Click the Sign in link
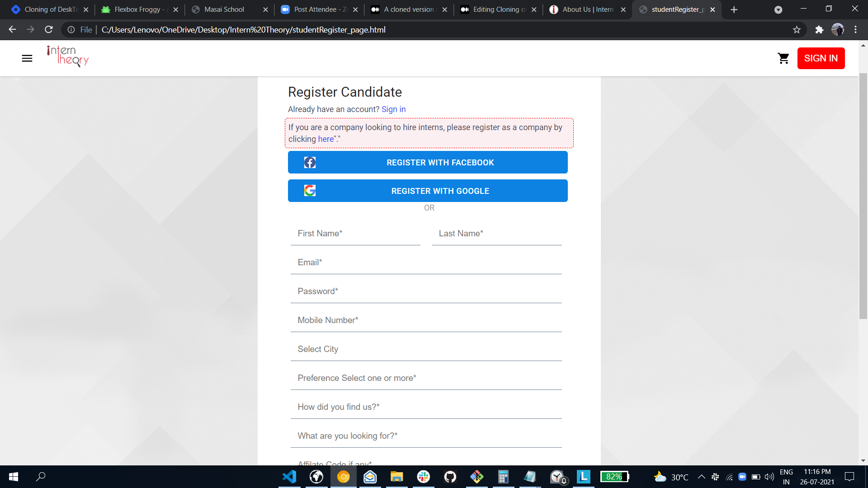Viewport: 868px width, 488px height. coord(393,109)
